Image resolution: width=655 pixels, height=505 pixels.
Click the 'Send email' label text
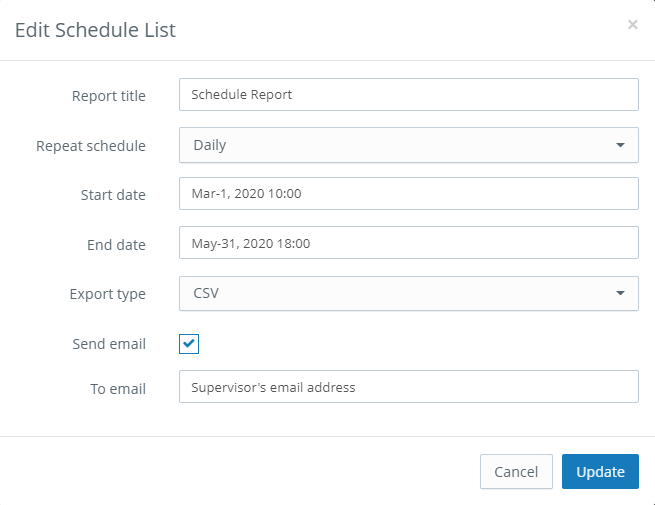point(109,344)
